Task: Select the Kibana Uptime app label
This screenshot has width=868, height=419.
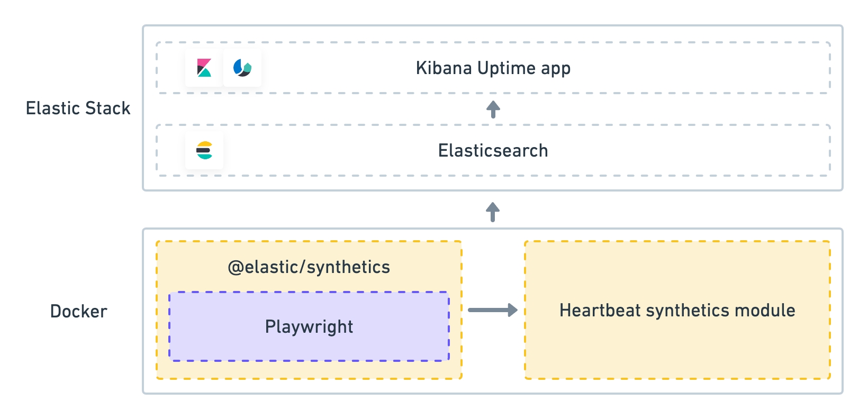Action: 493,68
